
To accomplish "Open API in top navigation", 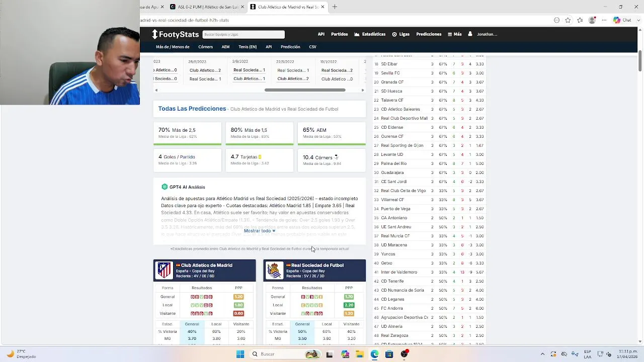I will tap(321, 34).
